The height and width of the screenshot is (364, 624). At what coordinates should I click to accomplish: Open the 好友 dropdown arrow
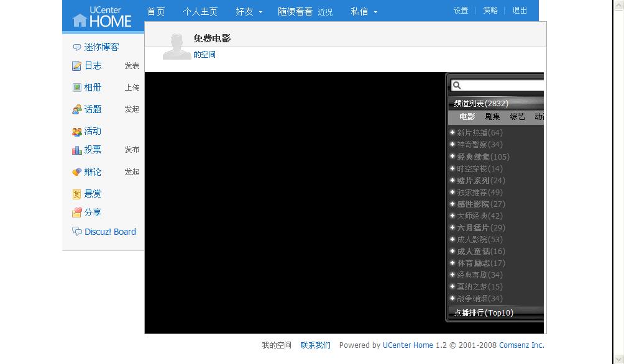[260, 12]
